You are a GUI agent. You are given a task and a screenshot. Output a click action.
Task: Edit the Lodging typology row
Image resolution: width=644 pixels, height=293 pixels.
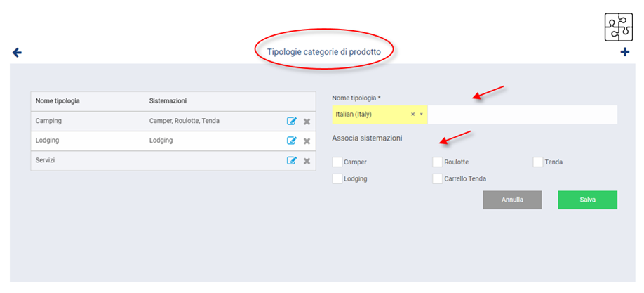click(292, 141)
